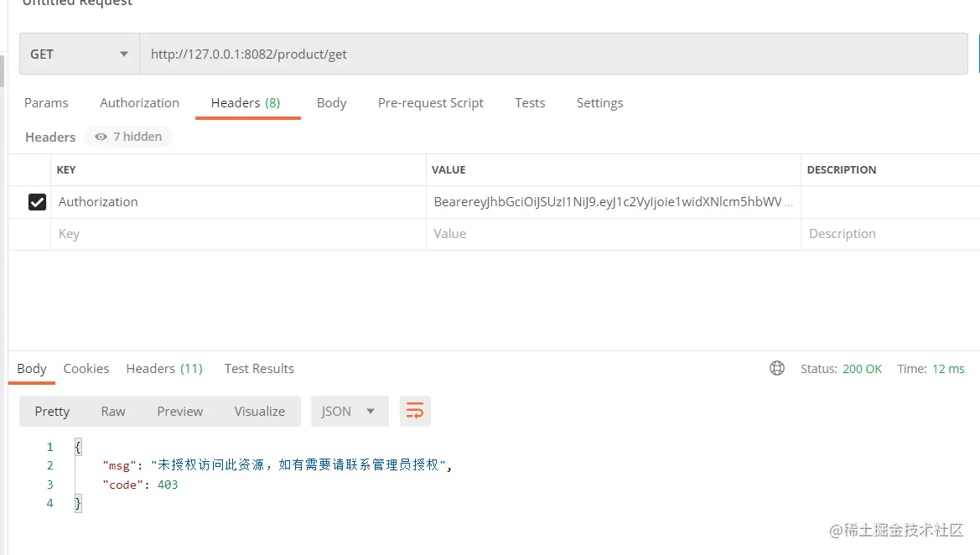
Task: Click the 403 code value
Action: click(x=168, y=485)
